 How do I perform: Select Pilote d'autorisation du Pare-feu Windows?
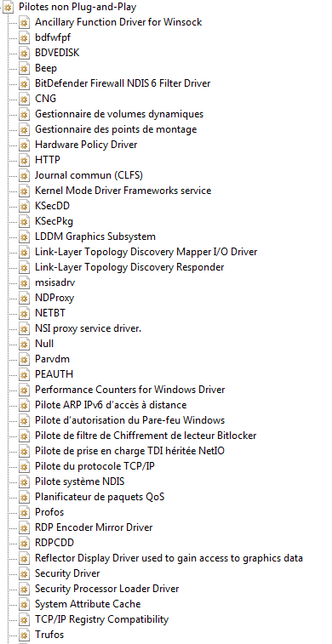click(x=130, y=420)
